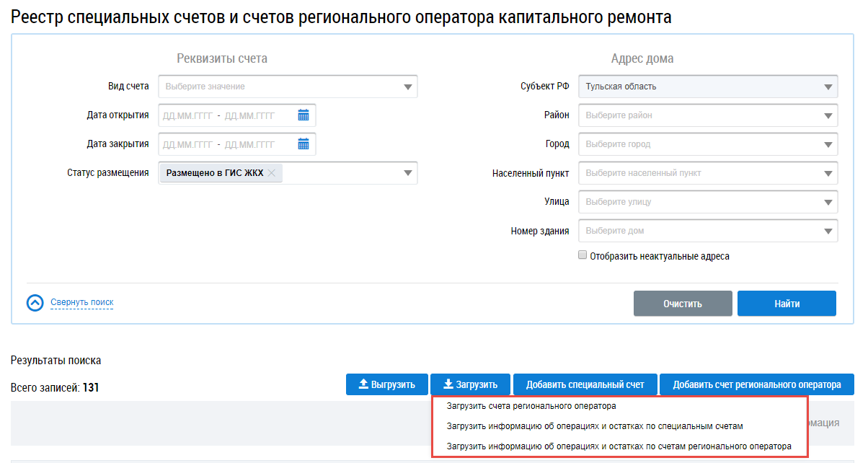This screenshot has width=868, height=463.
Task: Enable Отобразить неактуальные адреса checkbox
Action: 583,255
